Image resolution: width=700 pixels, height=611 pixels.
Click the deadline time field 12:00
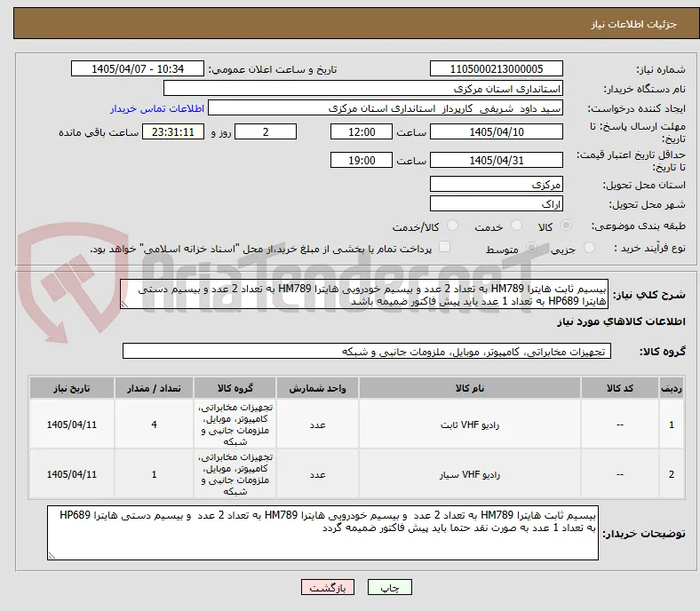click(x=362, y=131)
